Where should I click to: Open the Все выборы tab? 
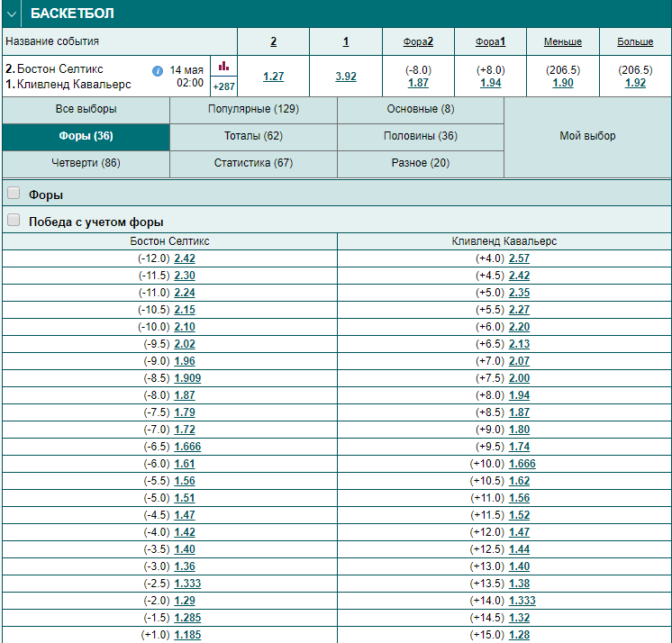pos(86,109)
